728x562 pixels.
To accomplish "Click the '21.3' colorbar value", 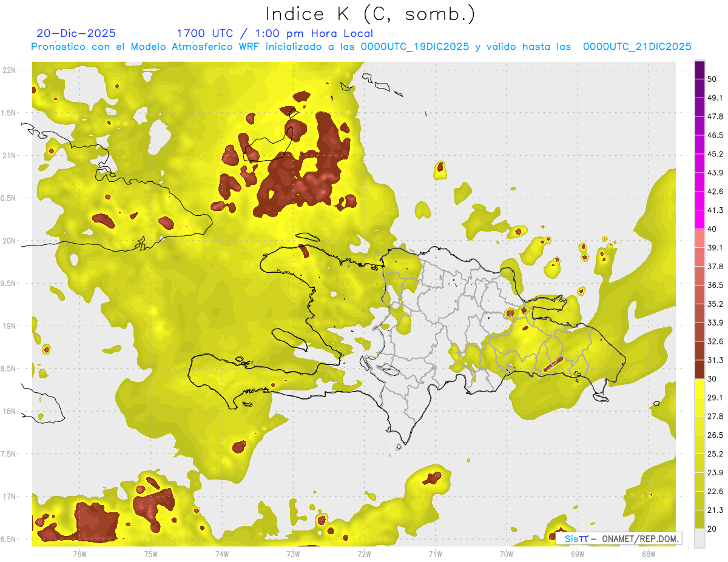I will [x=715, y=510].
